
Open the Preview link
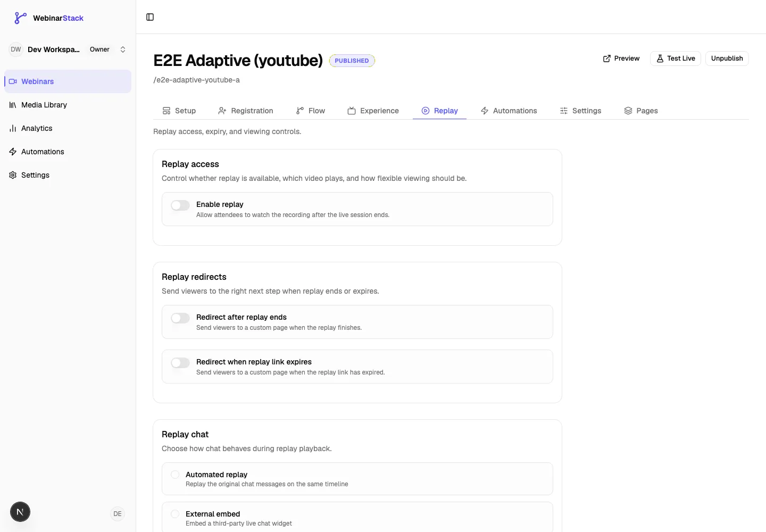[x=621, y=59]
